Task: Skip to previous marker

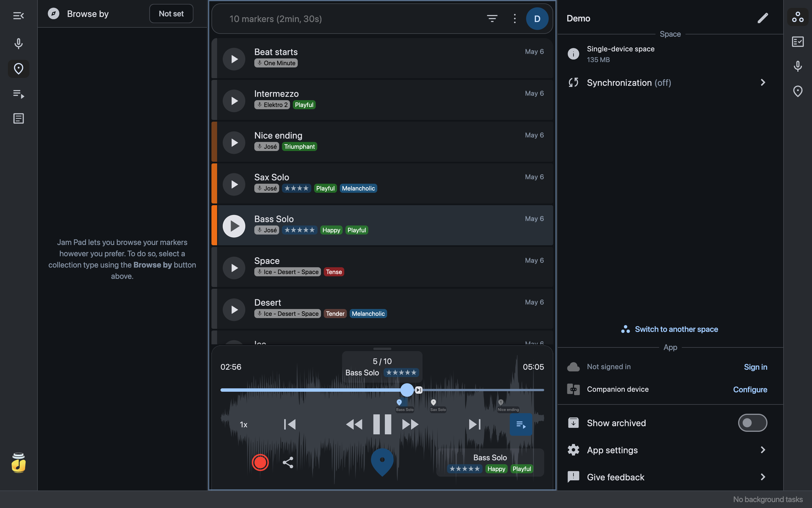Action: tap(290, 424)
